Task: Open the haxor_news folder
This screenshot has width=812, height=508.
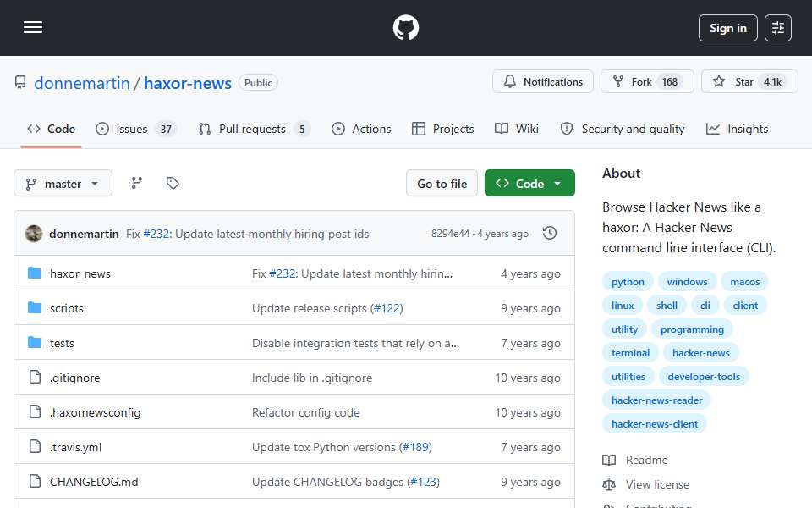Action: coord(80,273)
